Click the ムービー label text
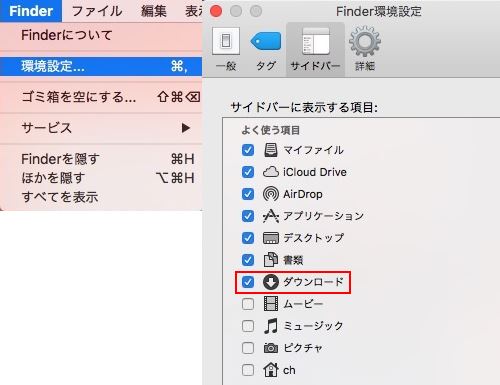This screenshot has height=385, width=500. pyautogui.click(x=303, y=304)
